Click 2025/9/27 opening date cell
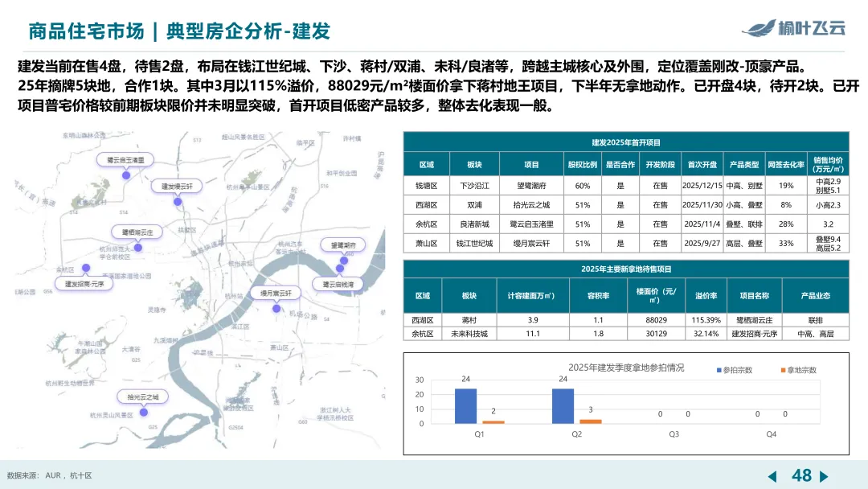The height and width of the screenshot is (489, 868). pyautogui.click(x=702, y=243)
